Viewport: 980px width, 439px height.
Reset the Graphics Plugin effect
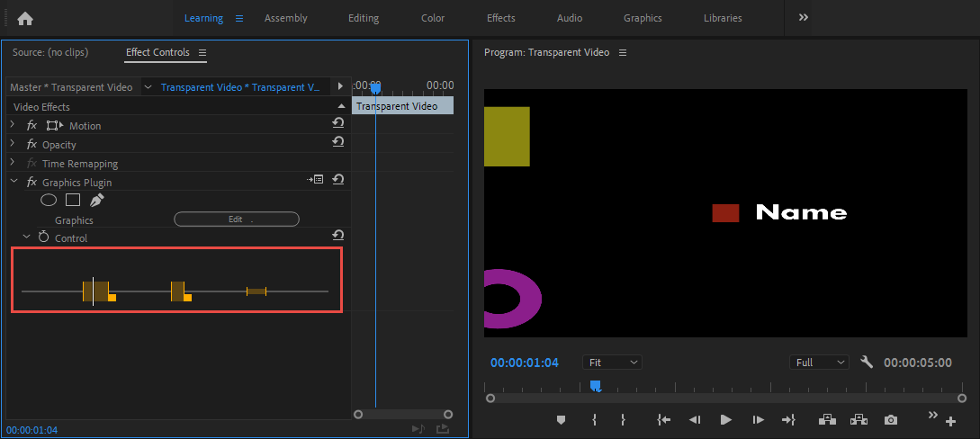pyautogui.click(x=338, y=179)
